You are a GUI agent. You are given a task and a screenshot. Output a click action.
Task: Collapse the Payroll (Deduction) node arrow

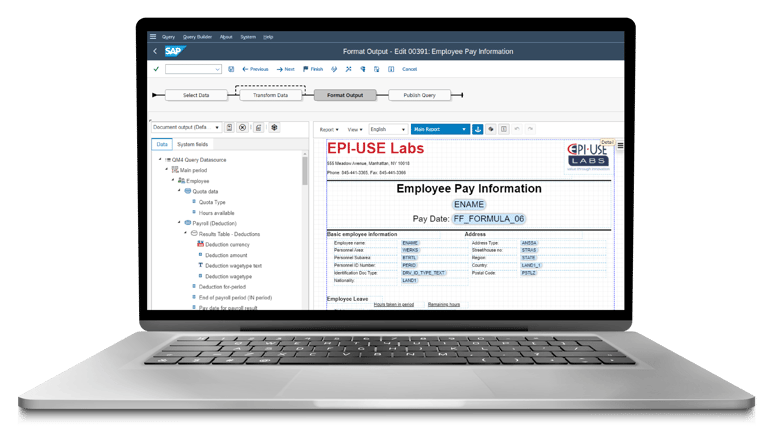pyautogui.click(x=179, y=223)
